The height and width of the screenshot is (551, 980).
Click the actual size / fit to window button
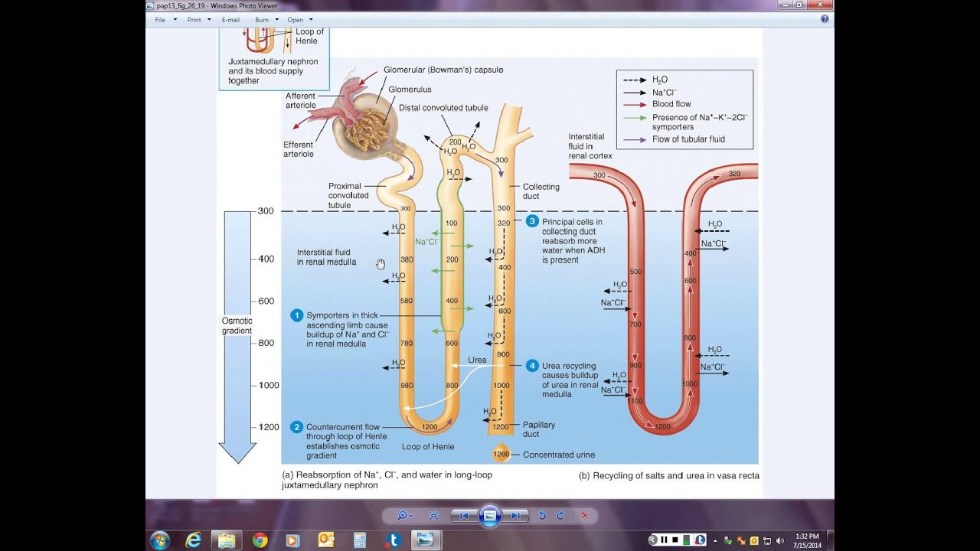(433, 516)
